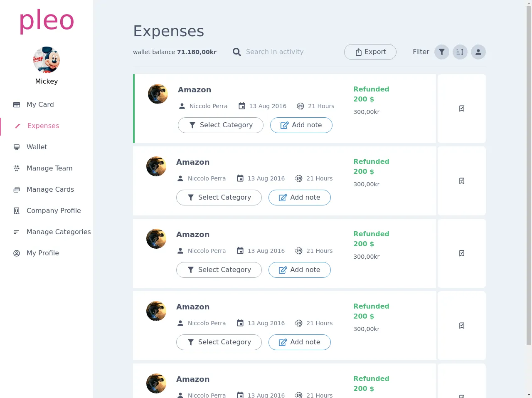Open Select Category on the fourth Amazon expense
The height and width of the screenshot is (398, 532).
click(219, 342)
